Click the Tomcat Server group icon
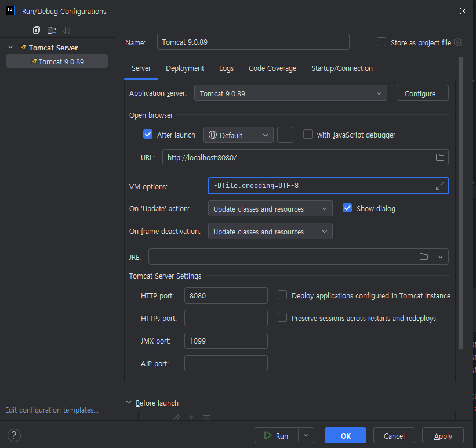 (x=23, y=48)
